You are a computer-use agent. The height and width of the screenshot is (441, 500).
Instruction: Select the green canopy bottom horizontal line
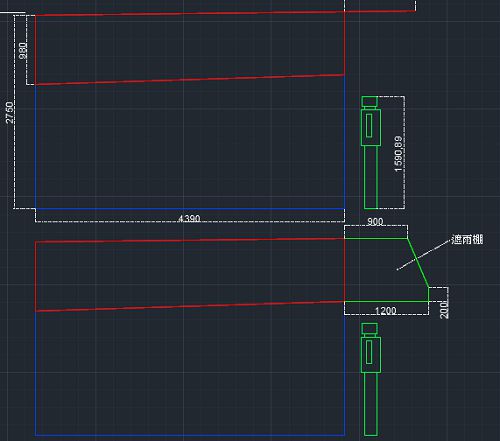tap(387, 301)
